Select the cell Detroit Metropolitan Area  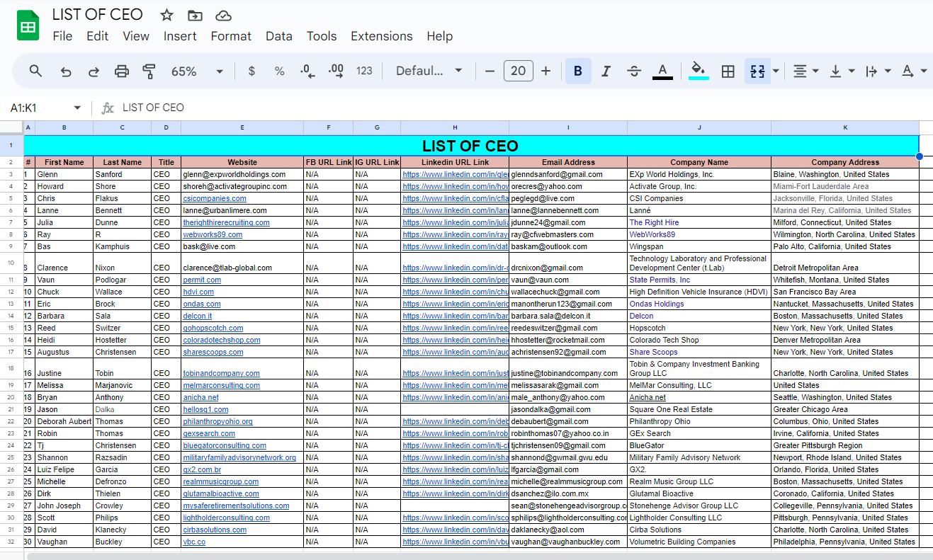click(x=845, y=263)
